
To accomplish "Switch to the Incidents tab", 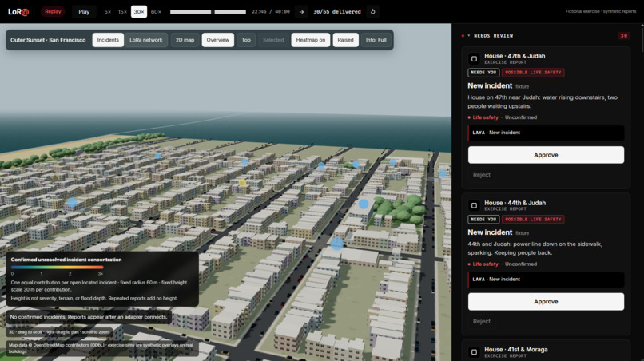I will [108, 40].
